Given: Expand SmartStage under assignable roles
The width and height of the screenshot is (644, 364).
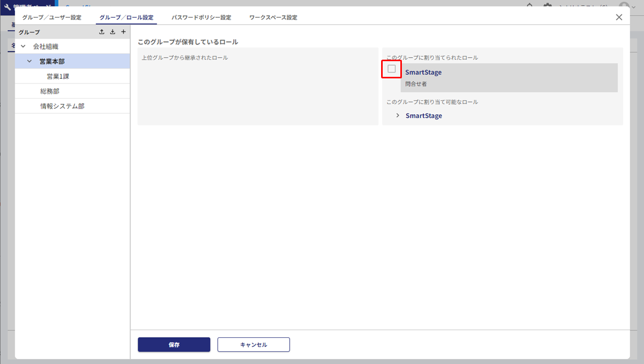Looking at the screenshot, I should coord(398,116).
